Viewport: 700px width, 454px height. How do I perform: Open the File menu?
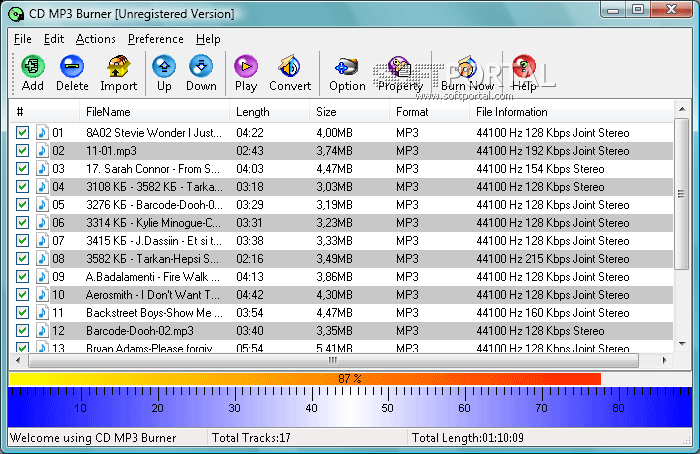pyautogui.click(x=23, y=39)
